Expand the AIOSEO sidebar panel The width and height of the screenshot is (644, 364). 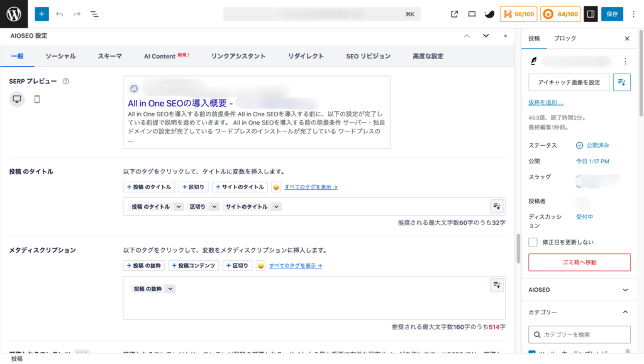[x=625, y=290]
